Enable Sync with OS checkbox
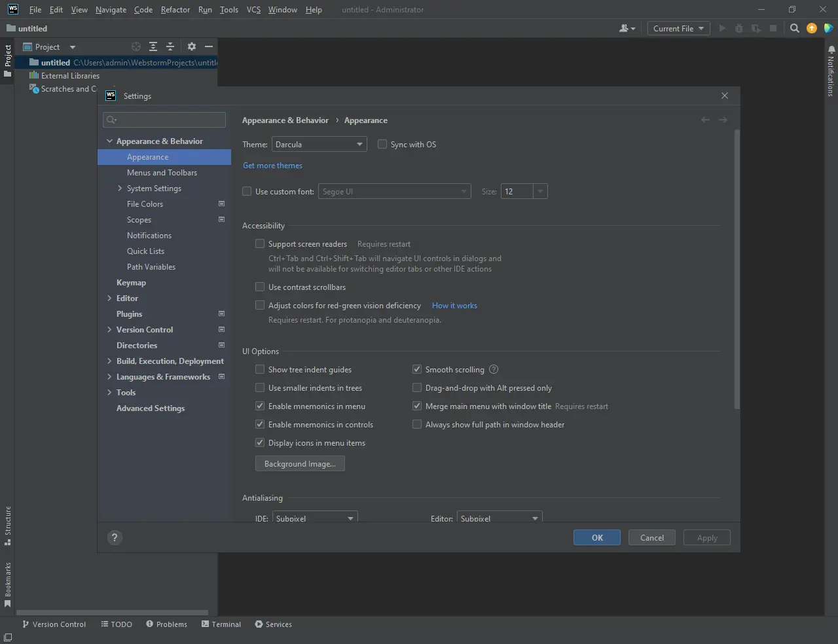 382,144
